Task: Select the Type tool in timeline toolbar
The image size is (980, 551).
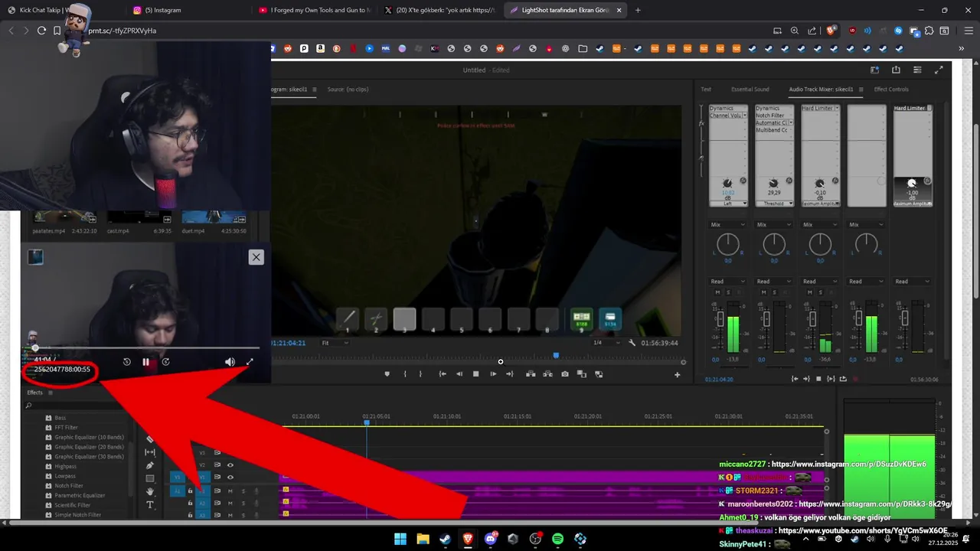Action: (150, 504)
